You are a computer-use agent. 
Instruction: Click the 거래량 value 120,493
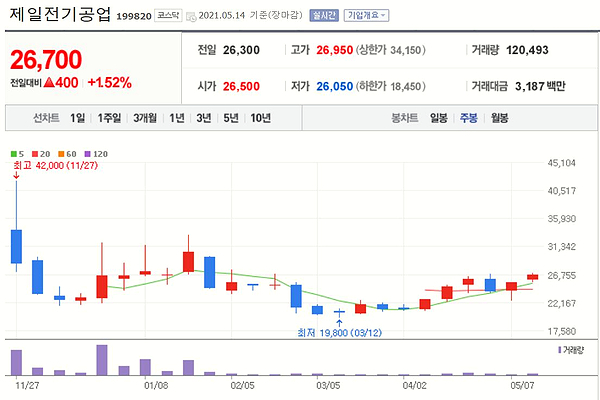click(x=527, y=50)
